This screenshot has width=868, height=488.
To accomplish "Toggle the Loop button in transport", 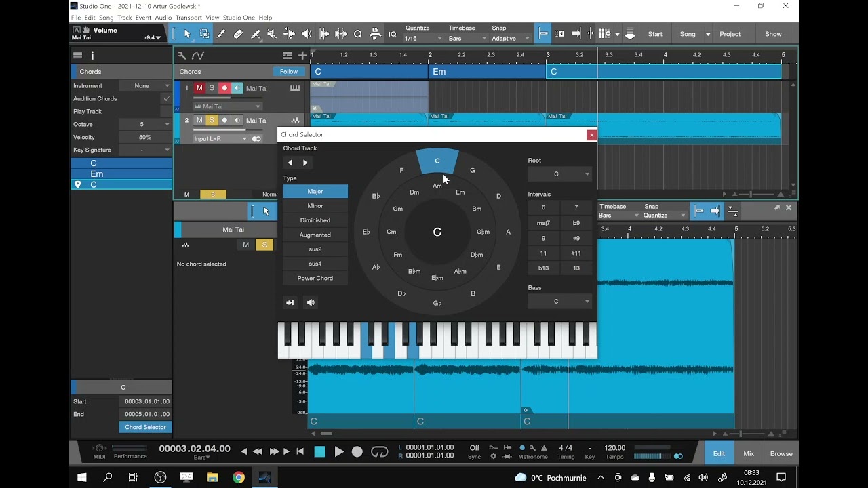I will (x=379, y=452).
